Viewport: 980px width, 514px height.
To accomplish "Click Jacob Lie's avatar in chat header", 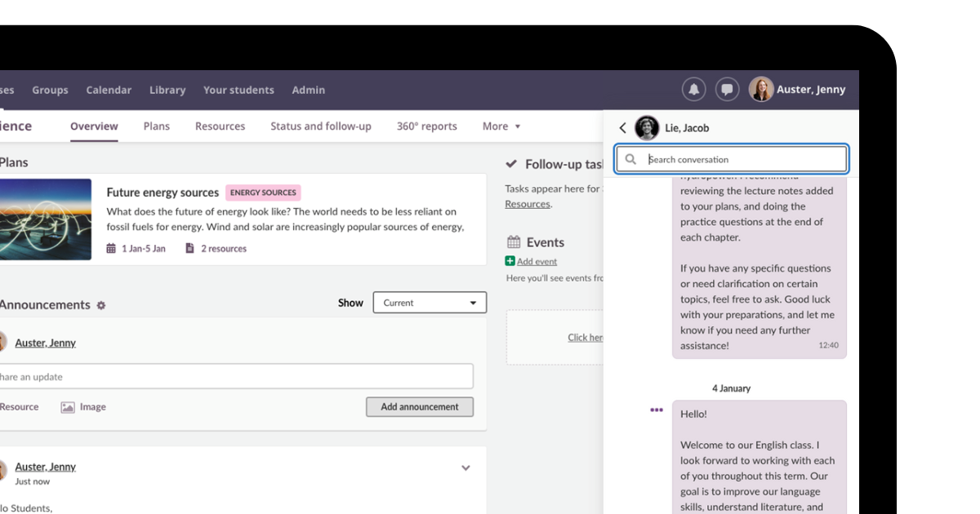I will [647, 128].
